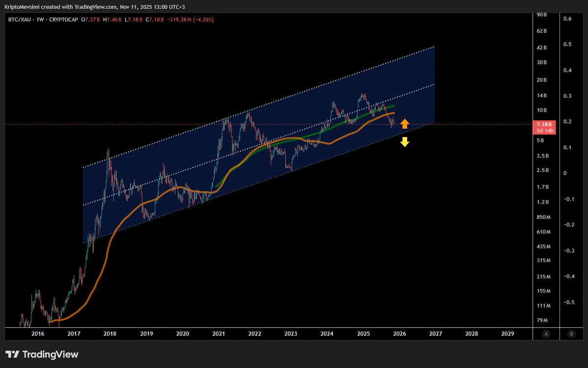Screen dimensions: 588x368
Task: Click the TradingView logo
Action: (x=42, y=354)
